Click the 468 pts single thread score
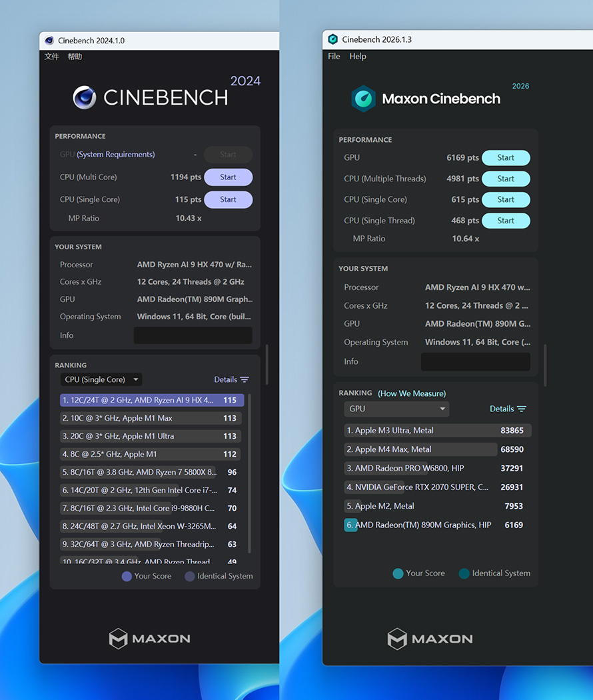The image size is (593, 700). (465, 221)
